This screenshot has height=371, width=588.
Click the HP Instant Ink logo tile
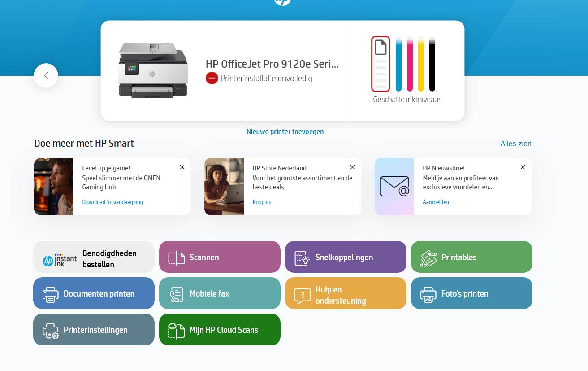click(x=60, y=260)
